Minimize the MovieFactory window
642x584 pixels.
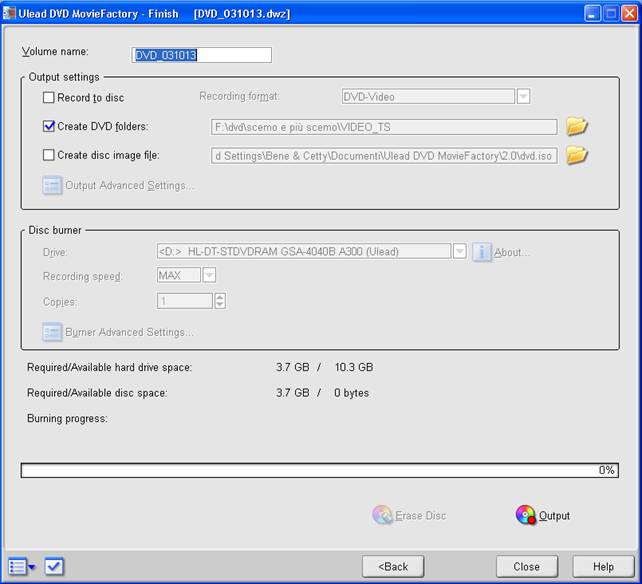pyautogui.click(x=592, y=14)
